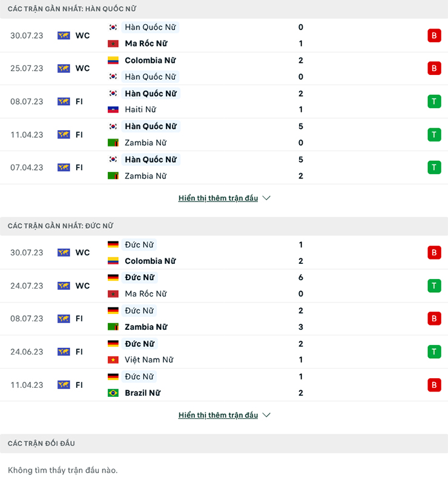Viewport: 448px width, 478px height.
Task: Open the Colombia Nữ team in Germany's match
Action: pos(150,261)
